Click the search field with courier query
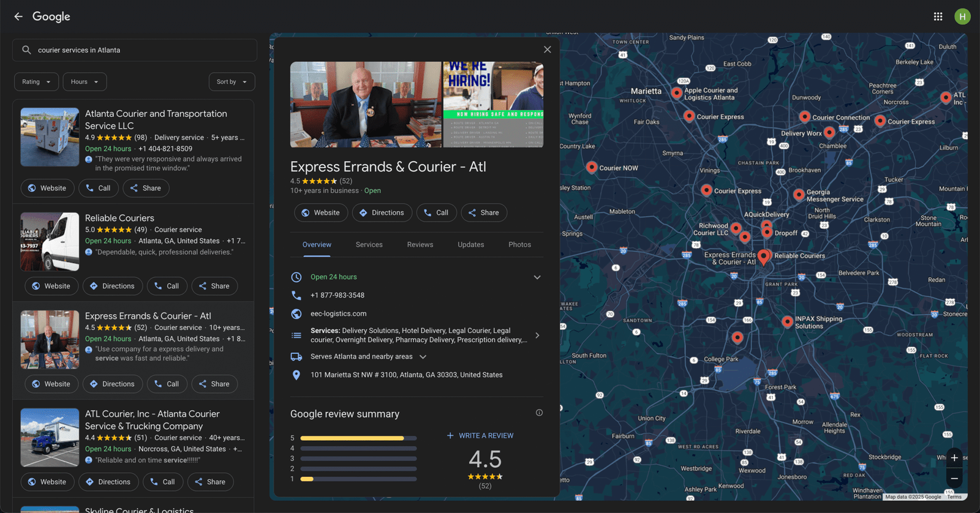 pyautogui.click(x=135, y=50)
